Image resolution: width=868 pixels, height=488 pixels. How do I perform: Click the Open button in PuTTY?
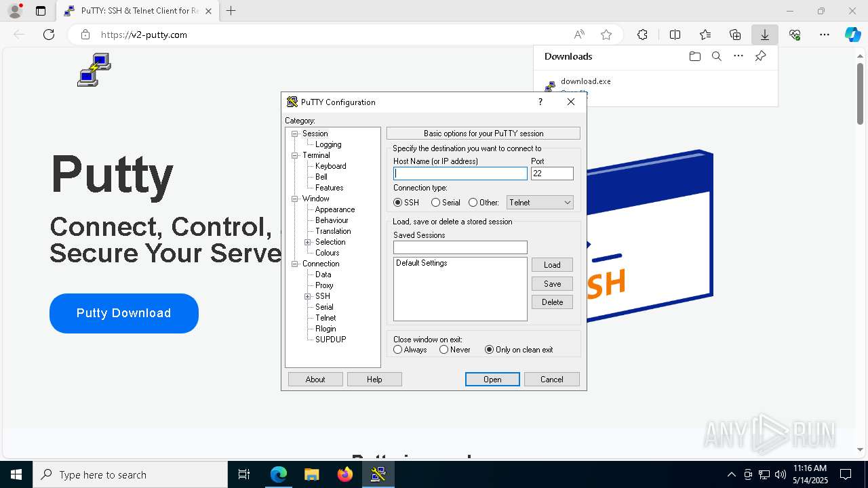492,380
